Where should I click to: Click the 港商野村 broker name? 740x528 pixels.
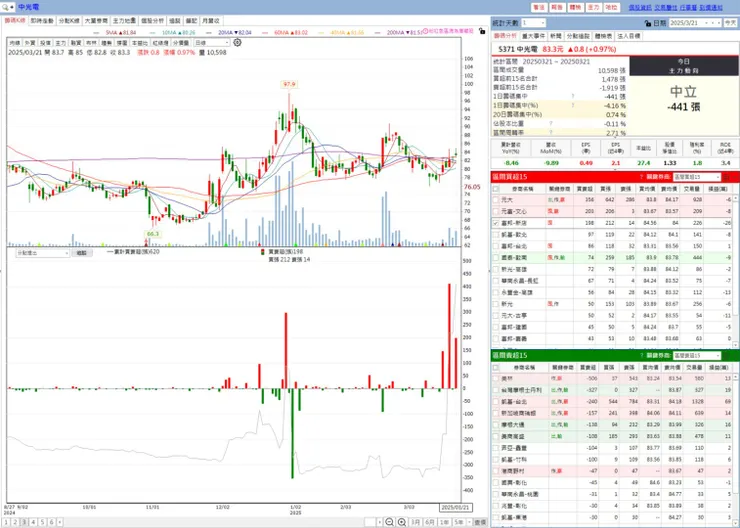(513, 471)
